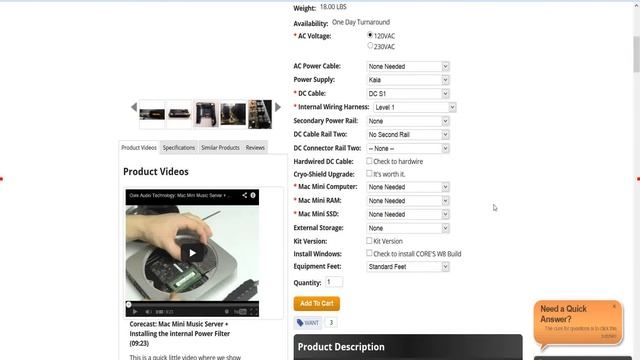This screenshot has width=640, height=360.
Task: Click the small play icon in video controls
Action: (x=135, y=311)
